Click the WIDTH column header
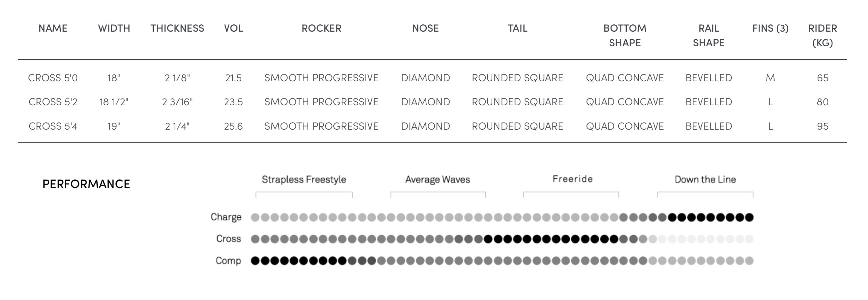 click(x=114, y=28)
